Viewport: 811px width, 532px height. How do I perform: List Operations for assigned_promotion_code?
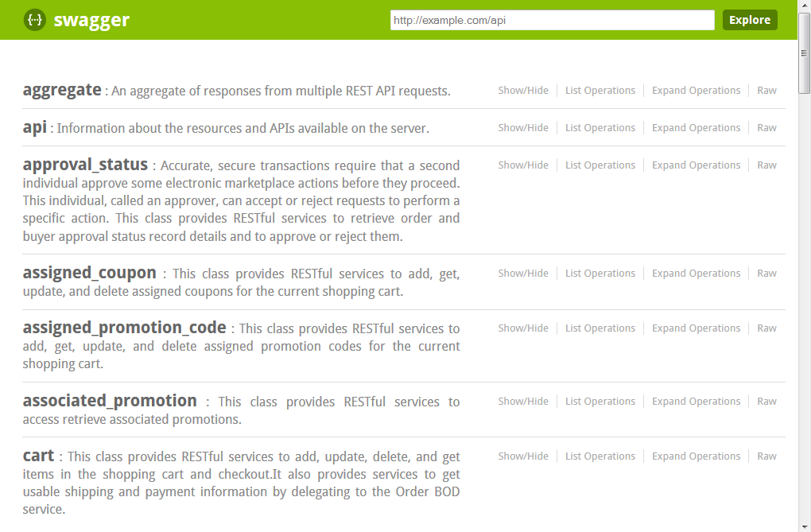click(600, 328)
